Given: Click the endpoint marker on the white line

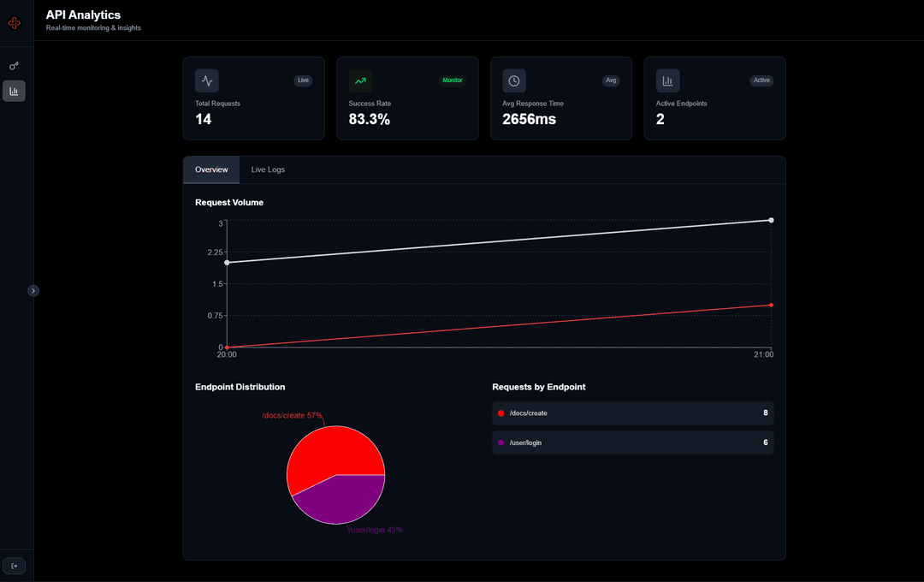Looking at the screenshot, I should tap(770, 220).
